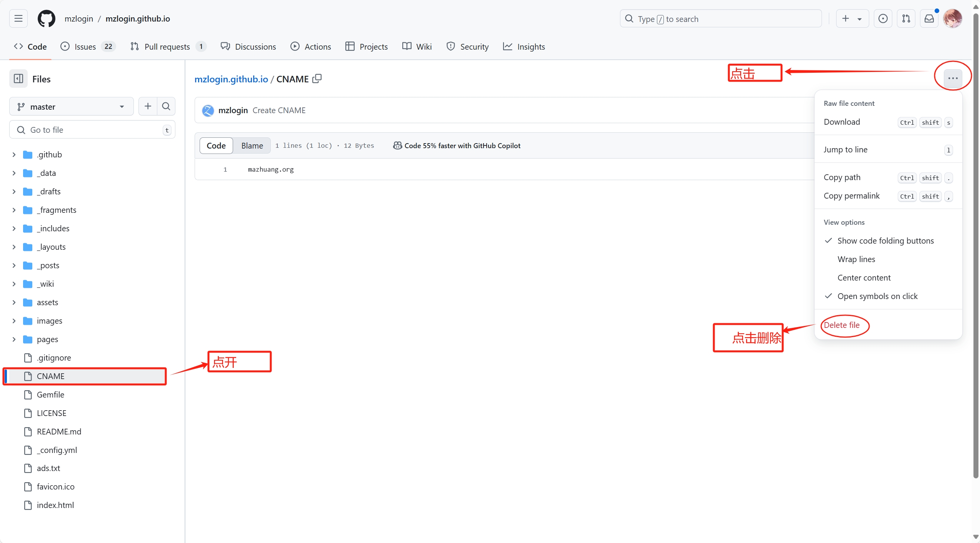
Task: Expand the pages folder
Action: (14, 339)
